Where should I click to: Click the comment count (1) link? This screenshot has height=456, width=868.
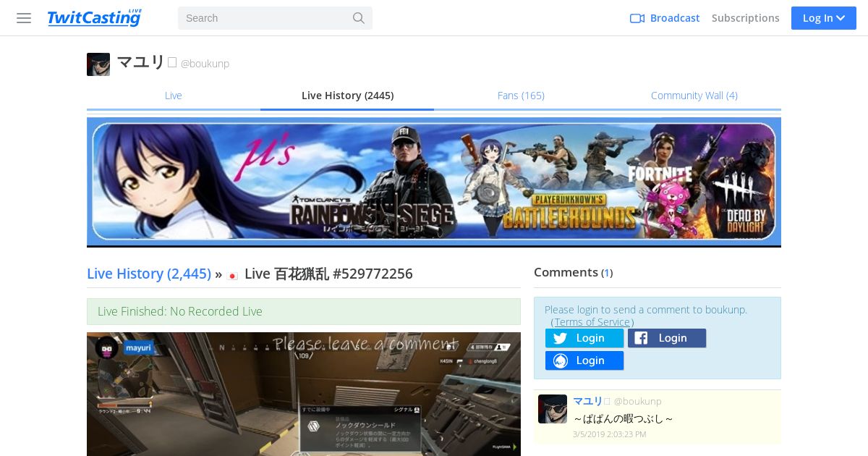point(607,273)
